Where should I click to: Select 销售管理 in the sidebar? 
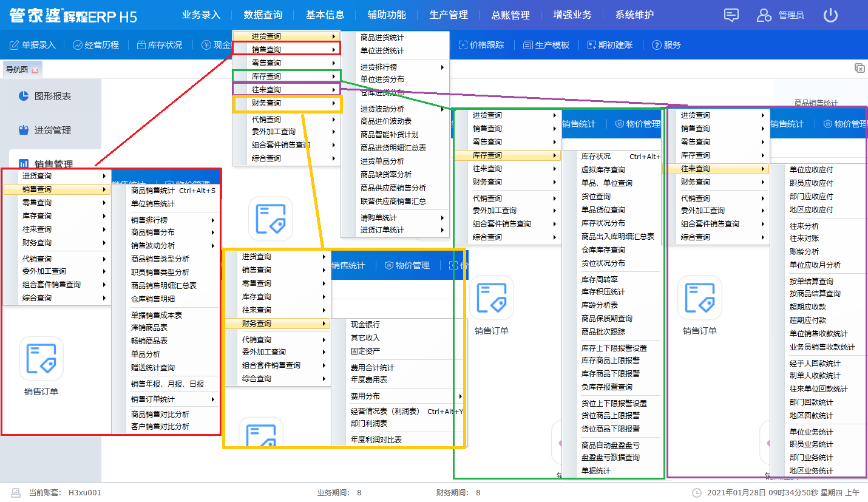[x=46, y=163]
